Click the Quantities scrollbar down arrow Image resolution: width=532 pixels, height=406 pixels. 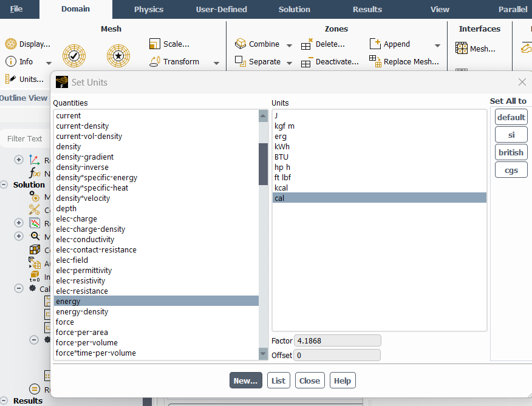point(263,353)
